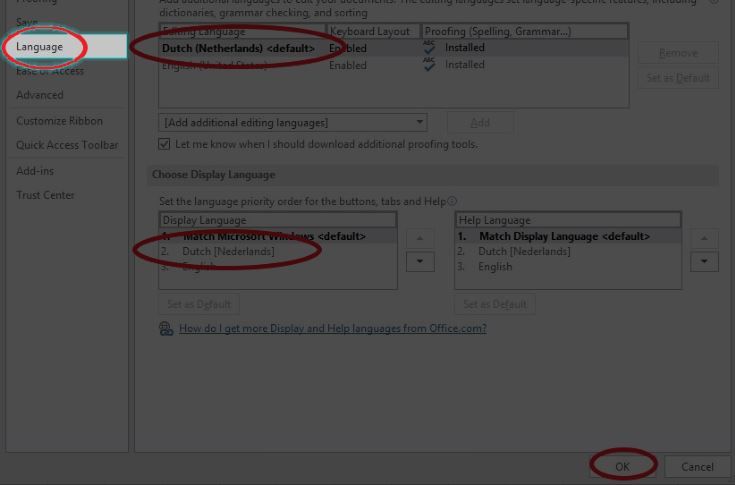Select English in the Help Language list
The height and width of the screenshot is (485, 735).
coord(495,267)
